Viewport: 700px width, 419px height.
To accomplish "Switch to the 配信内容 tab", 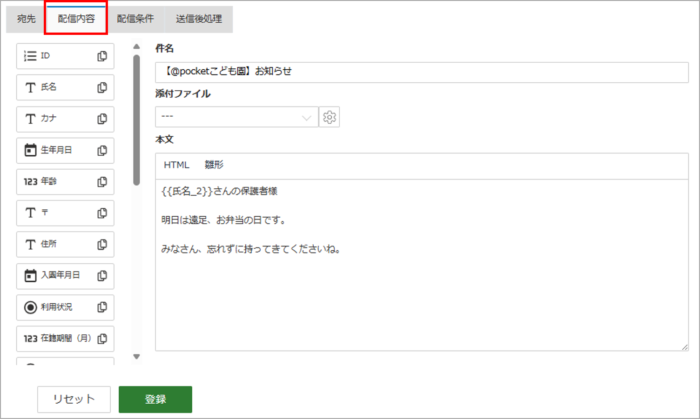I will coord(76,19).
